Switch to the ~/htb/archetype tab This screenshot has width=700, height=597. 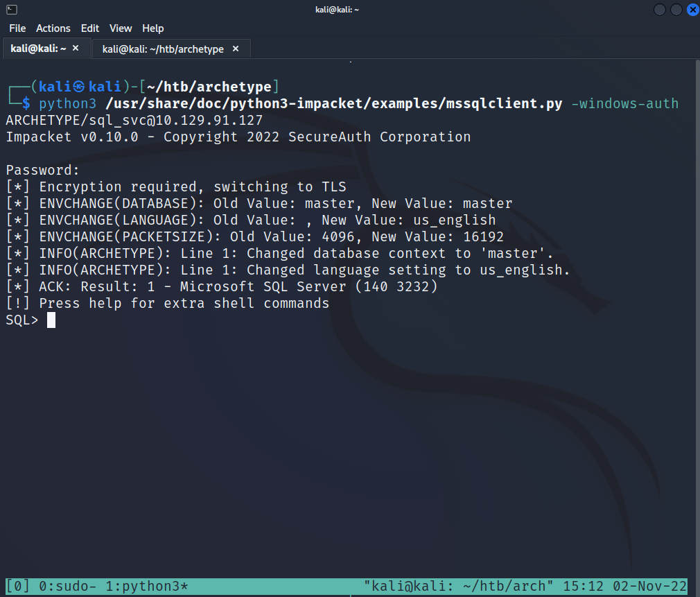pyautogui.click(x=163, y=49)
